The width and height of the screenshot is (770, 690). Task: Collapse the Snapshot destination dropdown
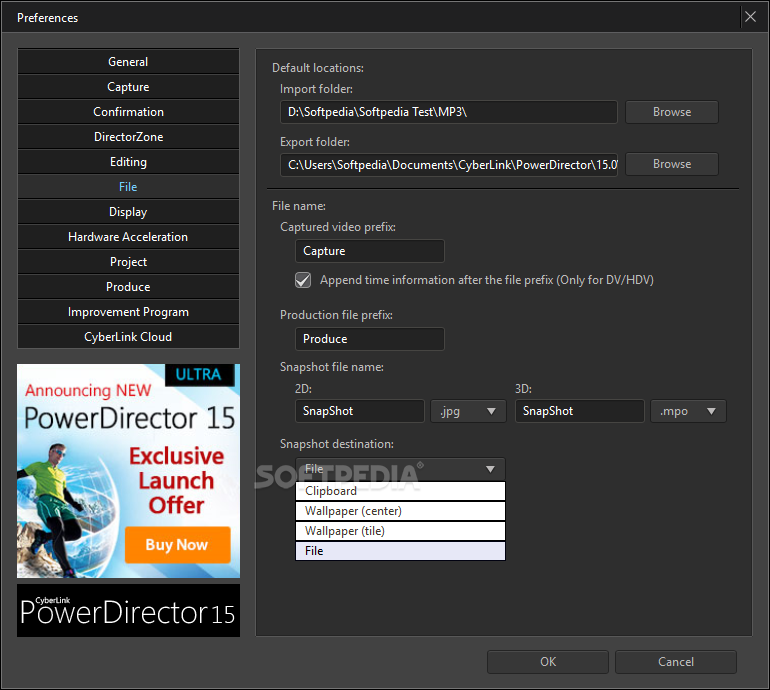pos(400,469)
